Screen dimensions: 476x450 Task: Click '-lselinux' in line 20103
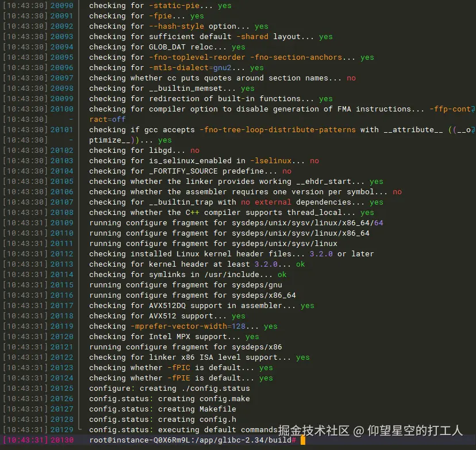click(x=271, y=160)
